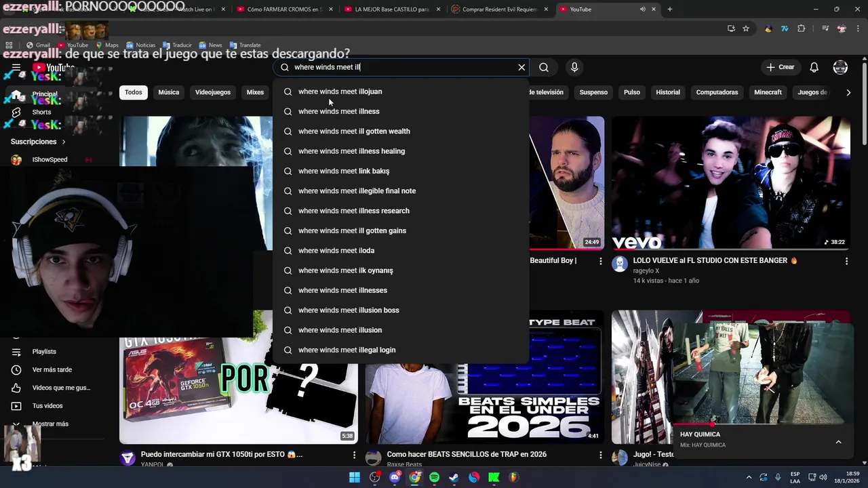Screen dimensions: 868x488
Task: Choose suggestion where winds meet illness
Action: pos(401,111)
